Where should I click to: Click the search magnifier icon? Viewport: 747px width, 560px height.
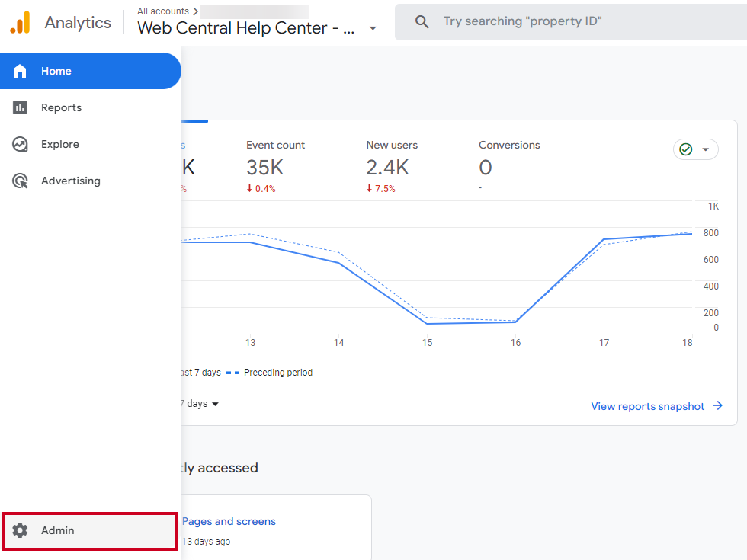[422, 21]
